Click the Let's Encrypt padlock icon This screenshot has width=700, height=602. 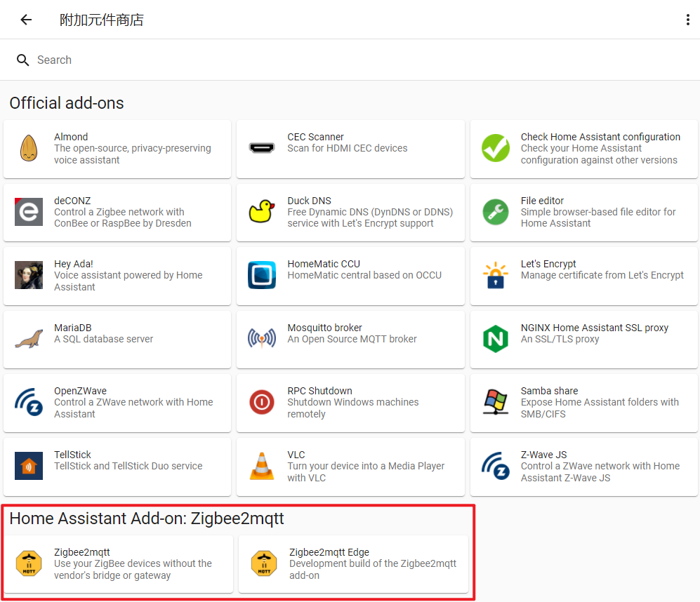[x=496, y=276]
